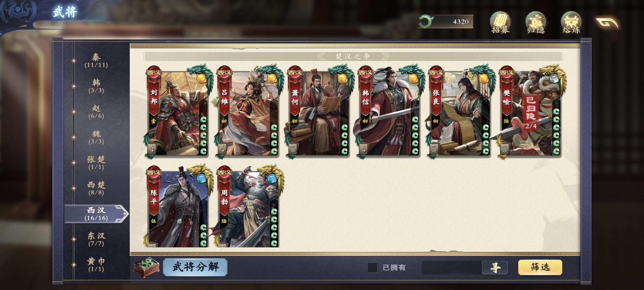Click the 寻 search button
Viewport: 644px width, 290px height.
tap(495, 268)
